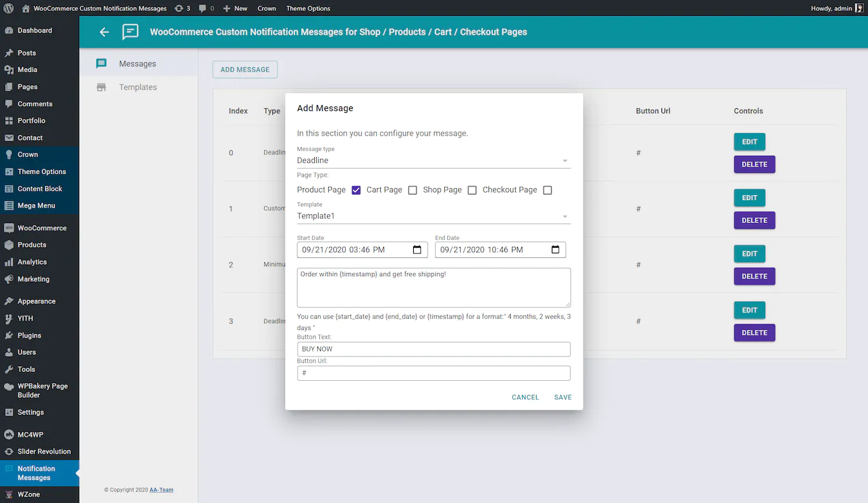Click EDIT for message index 2
The width and height of the screenshot is (868, 503).
click(x=750, y=254)
